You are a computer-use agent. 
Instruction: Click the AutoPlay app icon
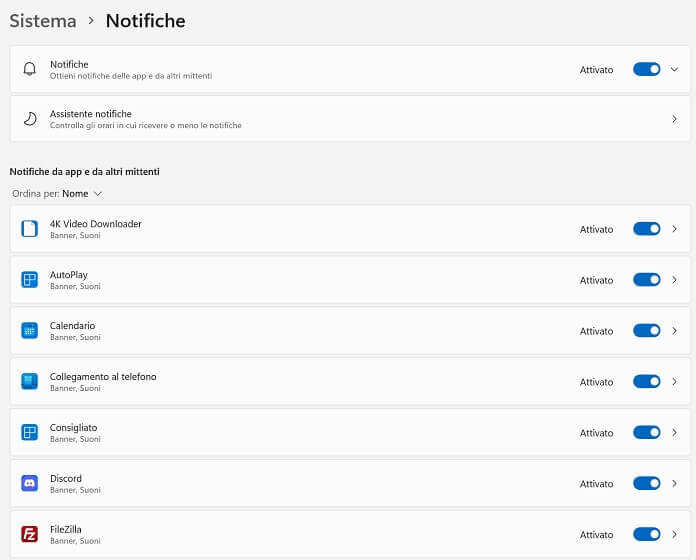(x=30, y=280)
